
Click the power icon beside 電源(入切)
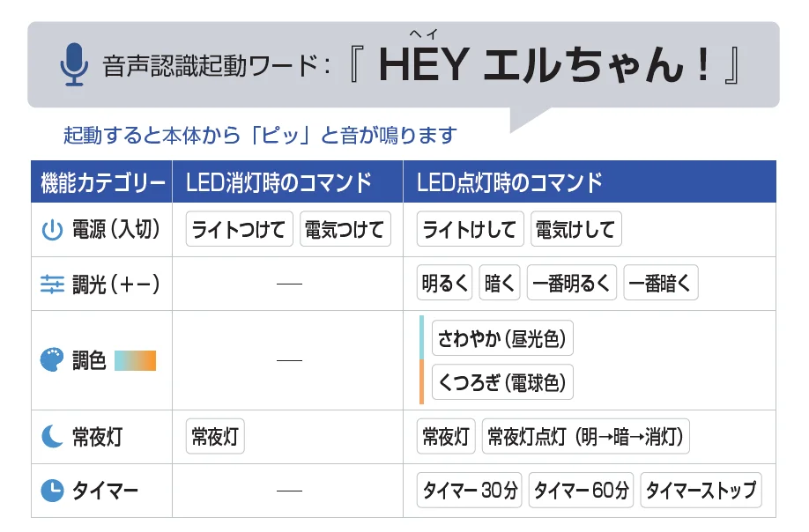pos(52,230)
